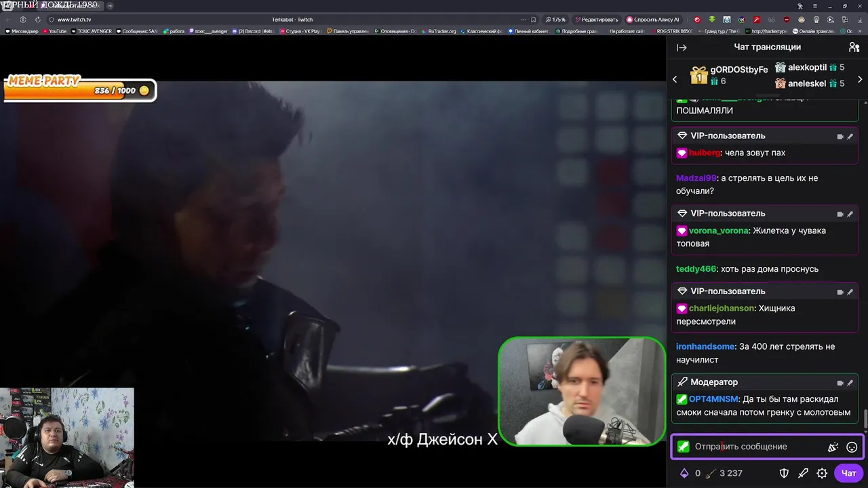Click camera icon on huiberg's VIP message
Viewport: 868px width, 488px height.
point(840,136)
